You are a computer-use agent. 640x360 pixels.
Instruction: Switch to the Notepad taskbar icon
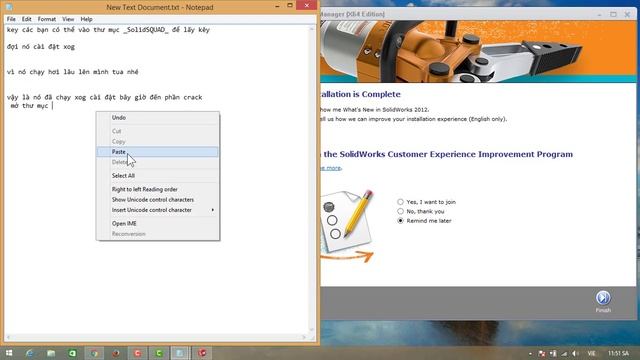[x=180, y=353]
